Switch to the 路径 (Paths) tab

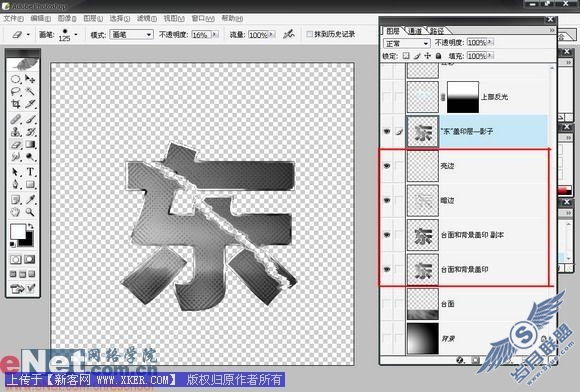click(437, 31)
